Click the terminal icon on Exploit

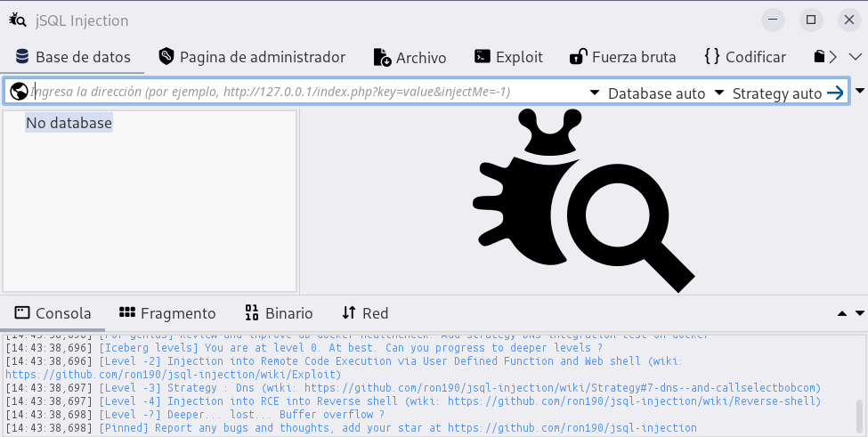click(483, 56)
